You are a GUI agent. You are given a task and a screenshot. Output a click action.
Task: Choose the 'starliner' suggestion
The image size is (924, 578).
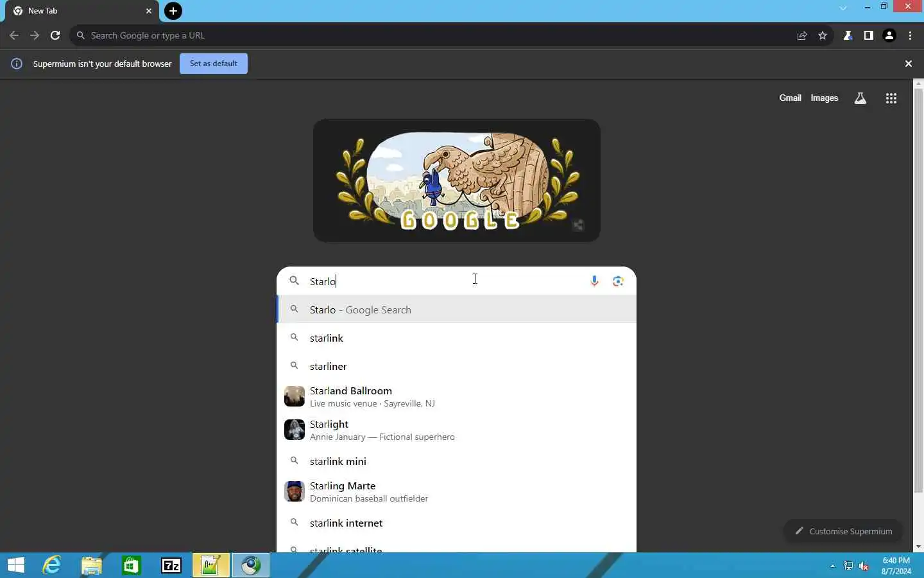coord(456,366)
